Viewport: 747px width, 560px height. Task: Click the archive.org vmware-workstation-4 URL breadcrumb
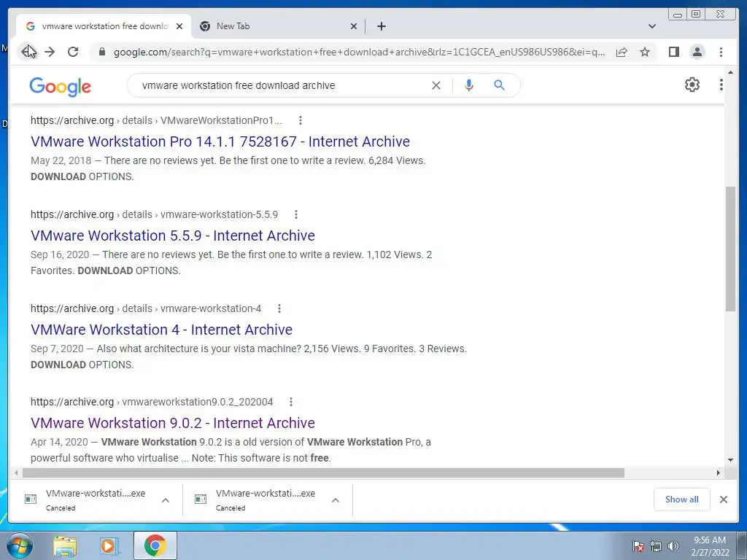click(x=146, y=308)
